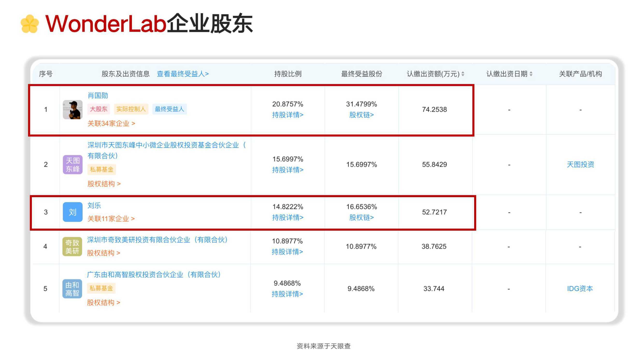This screenshot has width=644, height=362.
Task: Open 持股详情 under 14.8222%
Action: (288, 218)
